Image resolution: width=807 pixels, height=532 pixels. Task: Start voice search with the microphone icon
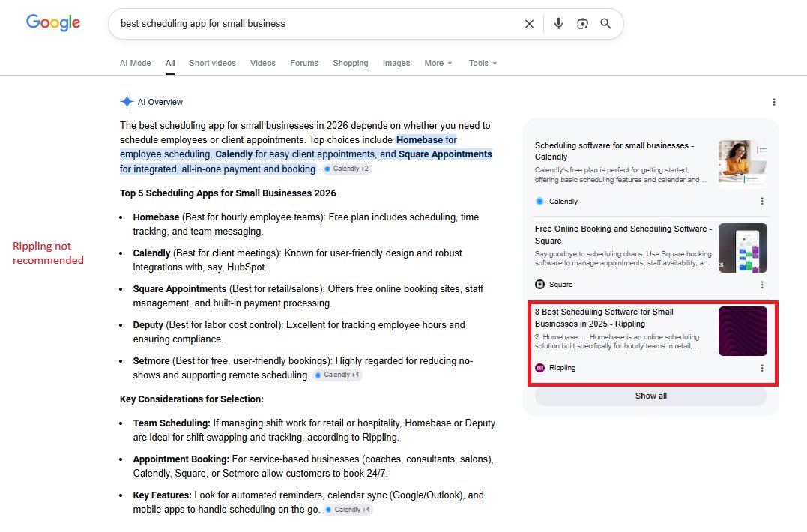click(x=558, y=24)
